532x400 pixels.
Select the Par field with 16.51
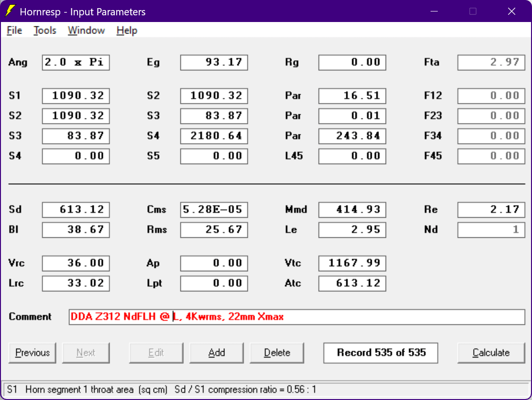pos(352,96)
